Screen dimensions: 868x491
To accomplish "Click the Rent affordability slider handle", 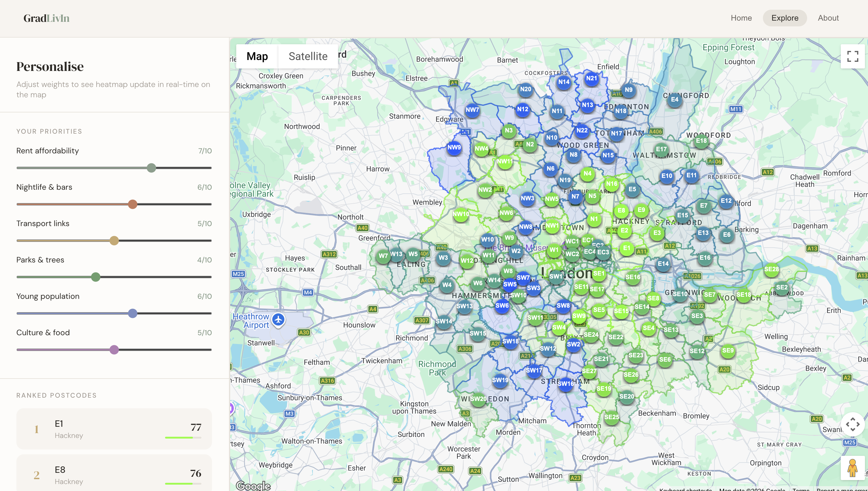I will click(151, 168).
